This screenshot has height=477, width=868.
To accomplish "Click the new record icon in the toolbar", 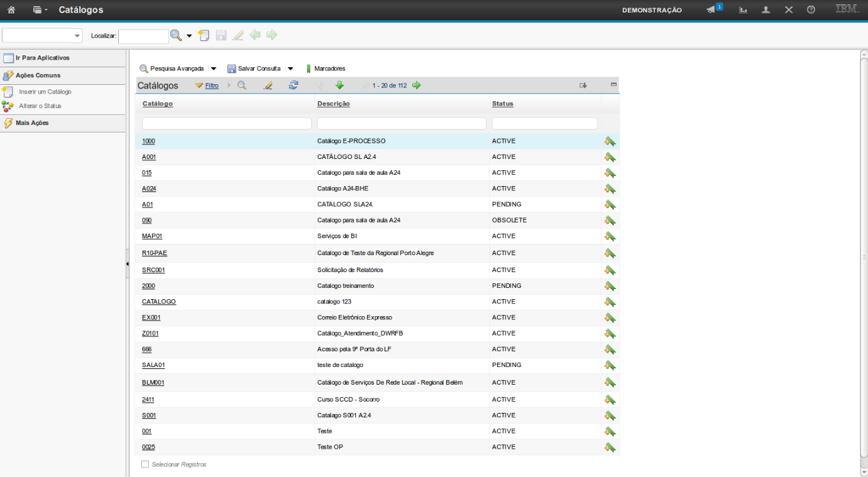I will 203,35.
